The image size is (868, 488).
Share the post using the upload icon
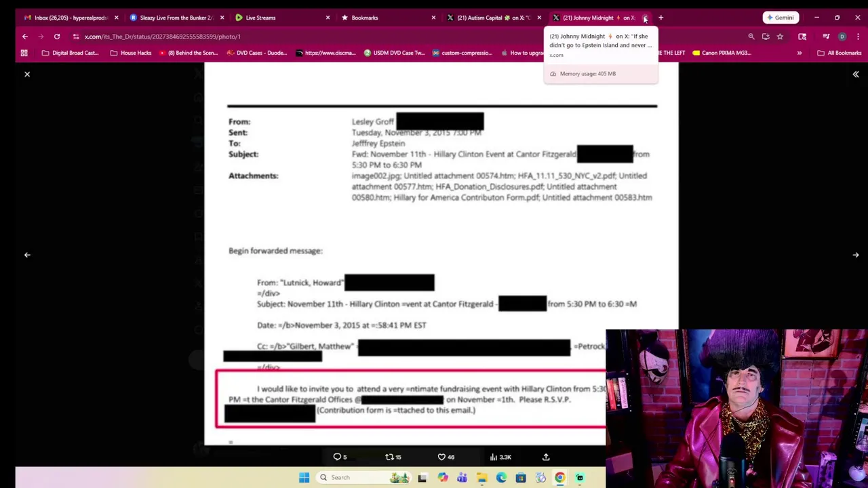tap(546, 457)
